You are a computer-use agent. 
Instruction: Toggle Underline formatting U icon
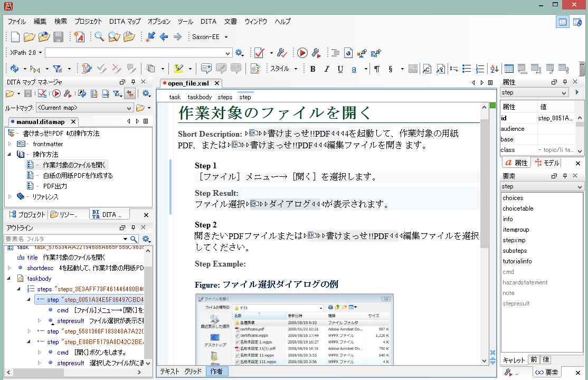pyautogui.click(x=340, y=69)
